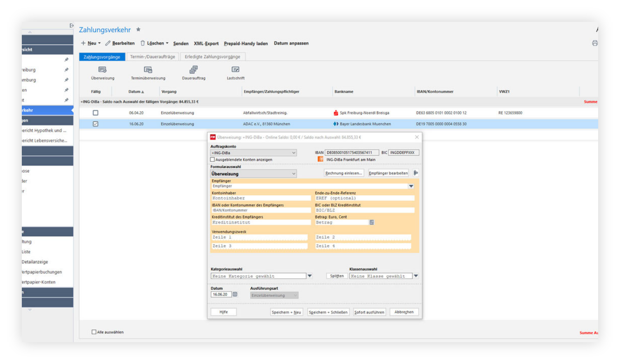Image resolution: width=620 pixels, height=364 pixels.
Task: Enable Ausgeblendete Konten anzeigen checkbox
Action: (212, 160)
